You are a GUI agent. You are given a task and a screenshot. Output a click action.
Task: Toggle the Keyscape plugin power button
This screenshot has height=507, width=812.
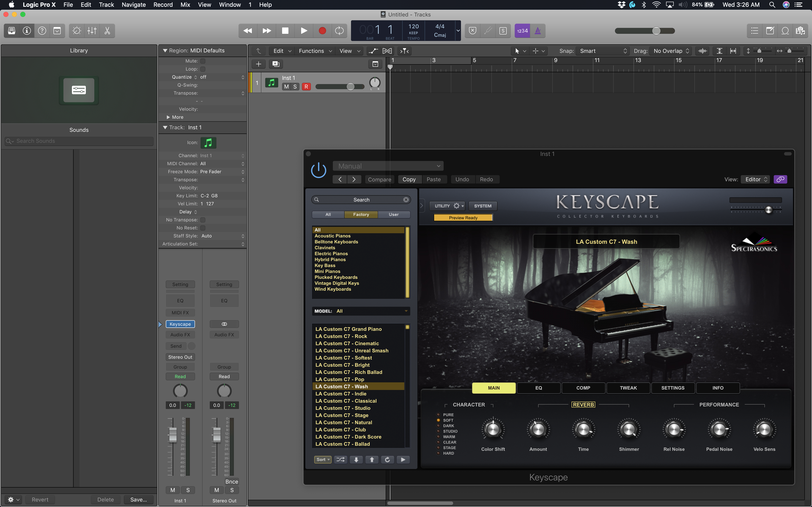tap(318, 170)
